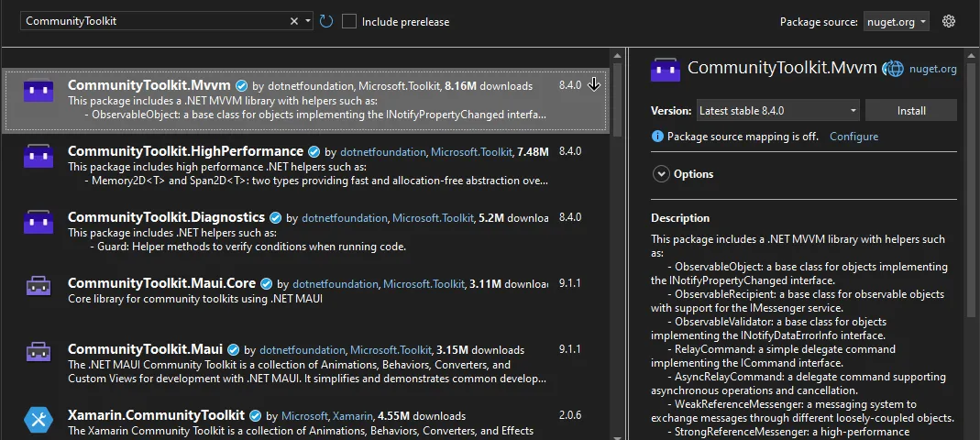Open the search history dropdown arrow
980x440 pixels.
click(x=308, y=21)
